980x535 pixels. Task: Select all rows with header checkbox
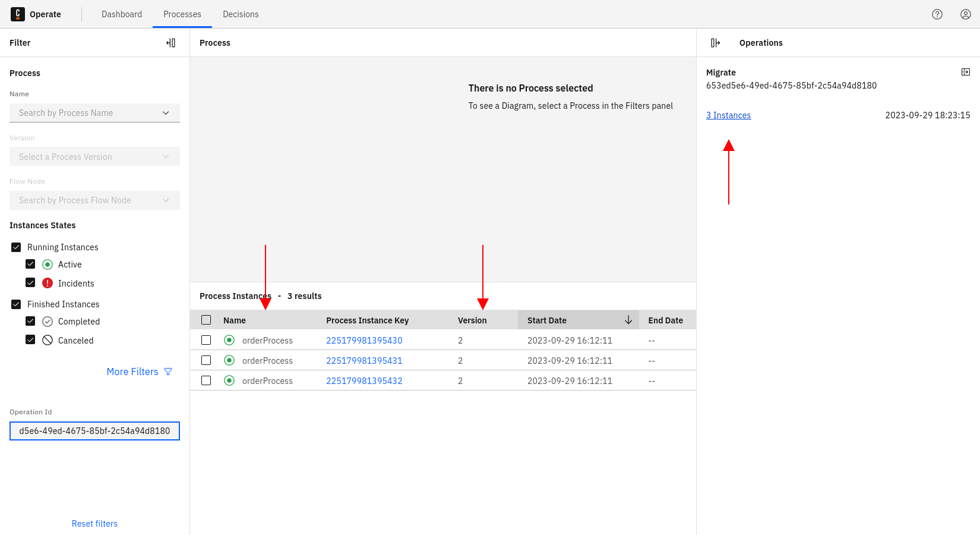[206, 320]
